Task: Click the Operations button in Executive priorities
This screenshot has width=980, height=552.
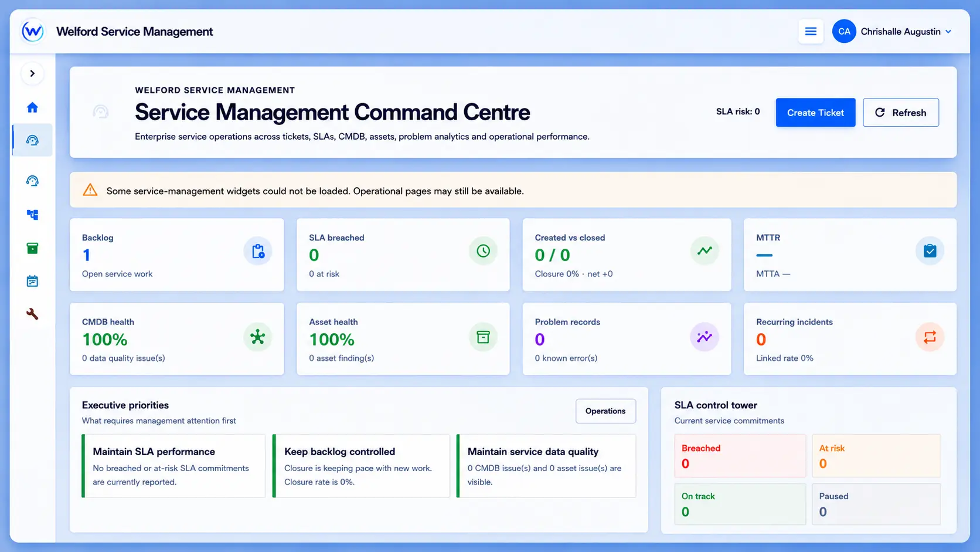Action: point(605,411)
